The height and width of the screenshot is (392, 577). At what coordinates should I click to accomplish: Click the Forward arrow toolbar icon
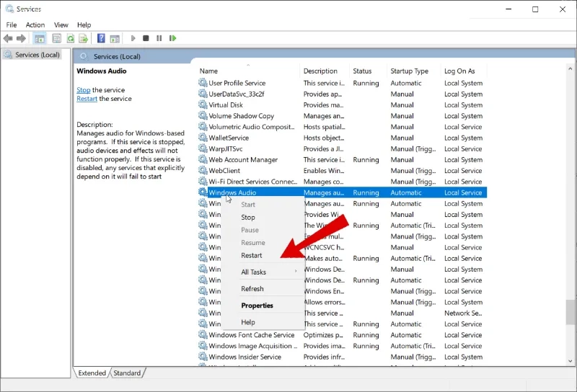pyautogui.click(x=22, y=38)
